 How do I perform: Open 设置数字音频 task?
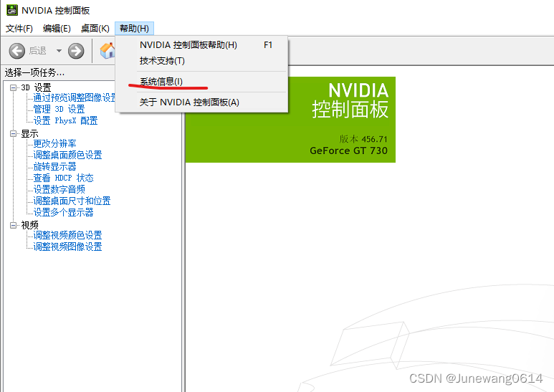(59, 190)
